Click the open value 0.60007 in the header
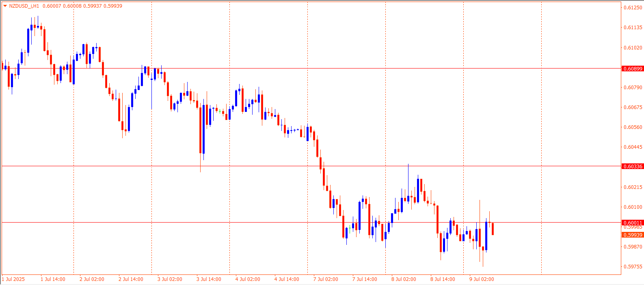Viewport: 644px width, 285px height. click(52, 6)
